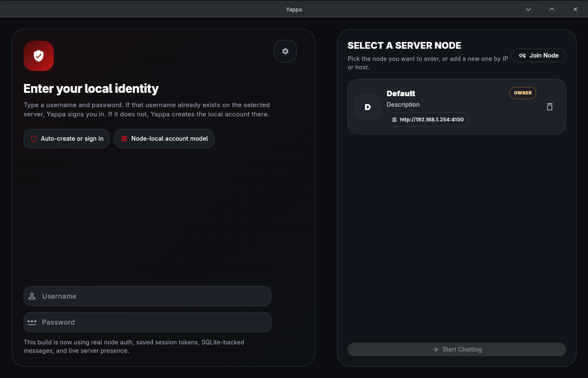Click the chain-link icon inside Join Node
Viewport: 588px width, 378px height.
pos(522,55)
